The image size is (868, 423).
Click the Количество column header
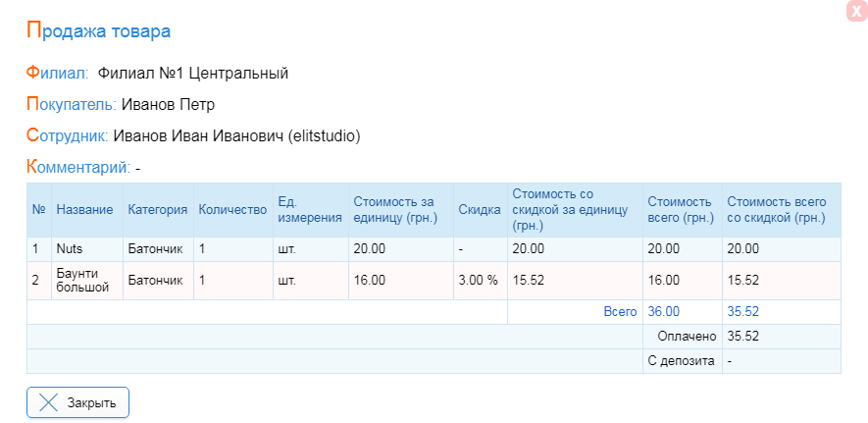pyautogui.click(x=233, y=210)
